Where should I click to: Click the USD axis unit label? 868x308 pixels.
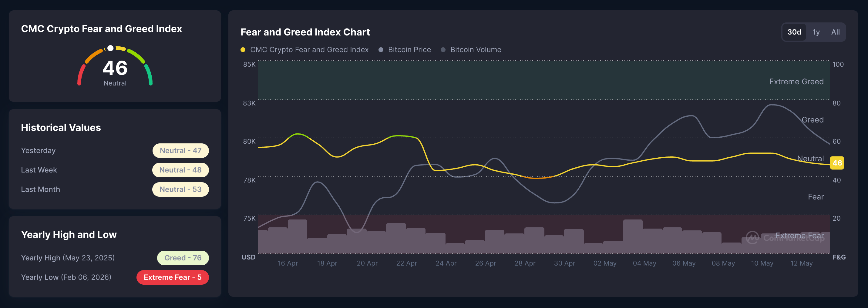click(248, 257)
